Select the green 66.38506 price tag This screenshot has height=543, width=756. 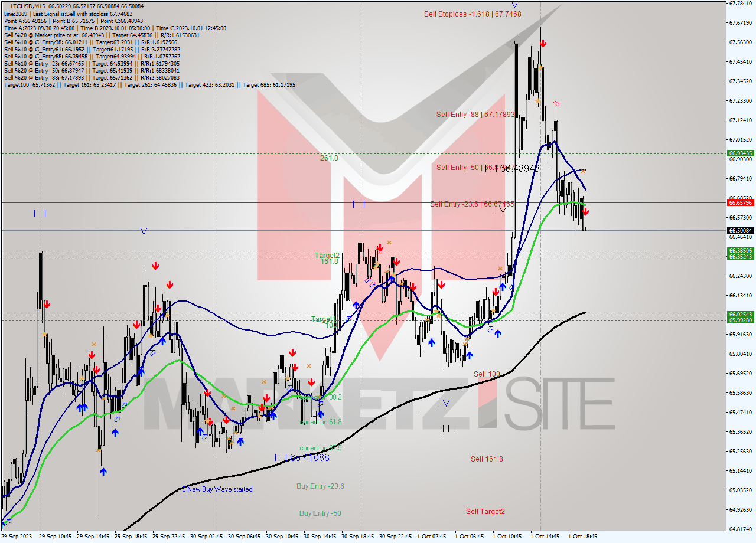click(741, 250)
